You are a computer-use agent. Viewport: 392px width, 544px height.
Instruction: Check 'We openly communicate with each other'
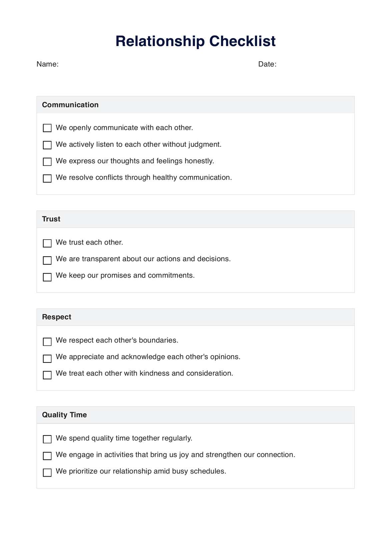[47, 128]
